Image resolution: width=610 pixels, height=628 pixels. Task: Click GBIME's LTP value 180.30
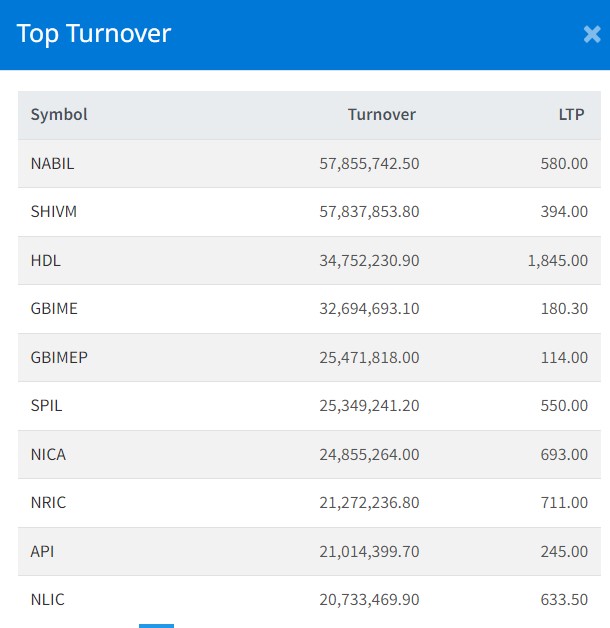pyautogui.click(x=564, y=309)
